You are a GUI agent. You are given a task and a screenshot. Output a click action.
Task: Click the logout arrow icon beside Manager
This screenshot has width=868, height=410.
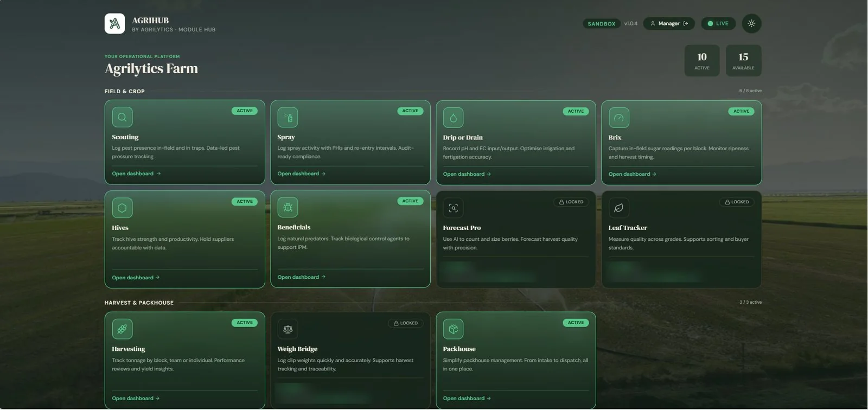686,23
